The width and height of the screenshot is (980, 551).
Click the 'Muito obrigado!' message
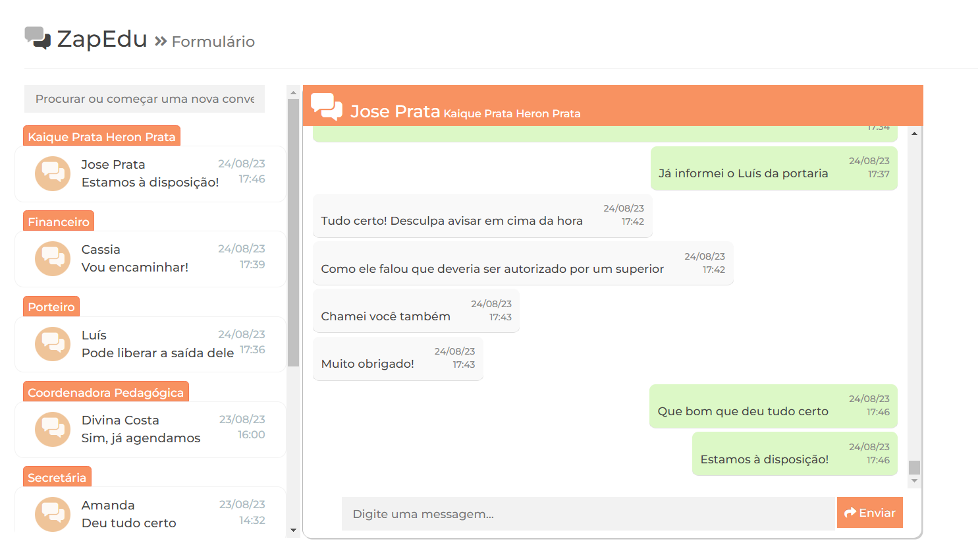click(398, 359)
